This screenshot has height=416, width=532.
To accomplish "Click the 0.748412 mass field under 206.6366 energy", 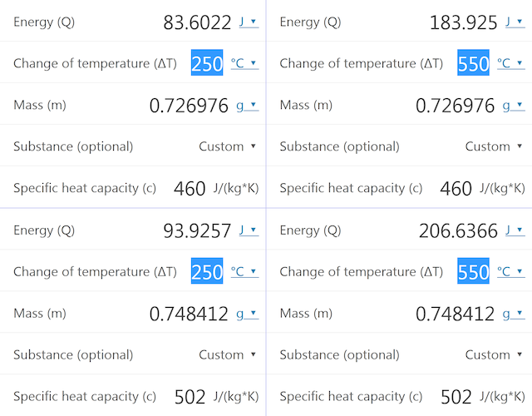I will (455, 314).
